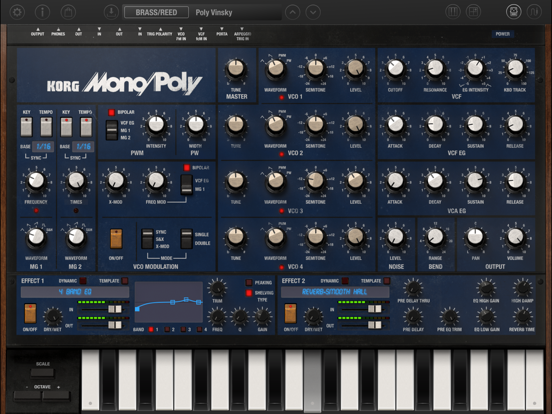Open Effect 2 type display Reverb-Smooth Hall
The width and height of the screenshot is (552, 414).
pos(335,292)
